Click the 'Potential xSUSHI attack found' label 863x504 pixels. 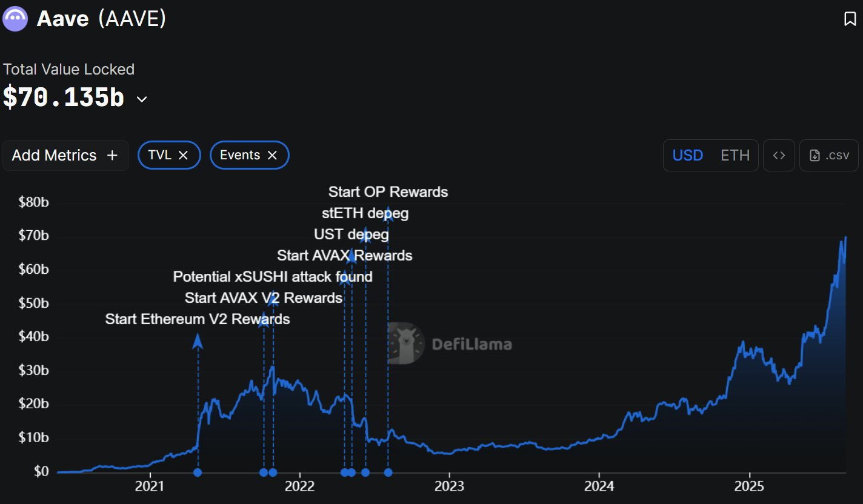click(273, 277)
